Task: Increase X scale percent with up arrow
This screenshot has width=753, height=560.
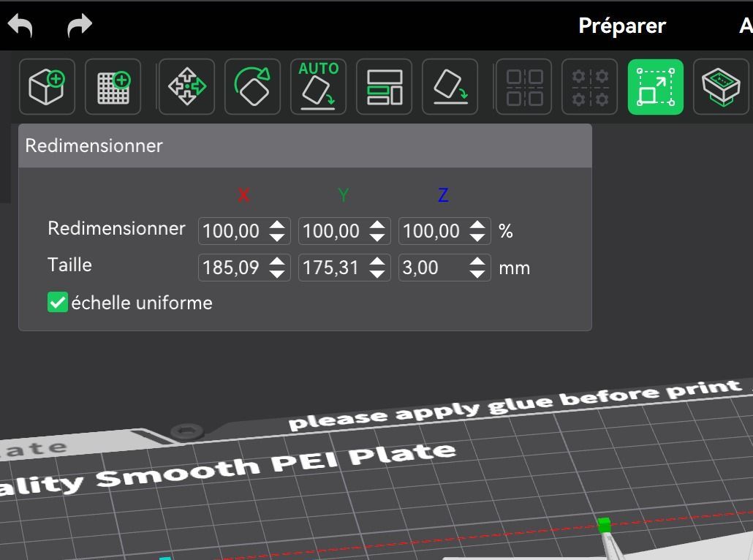Action: click(278, 224)
